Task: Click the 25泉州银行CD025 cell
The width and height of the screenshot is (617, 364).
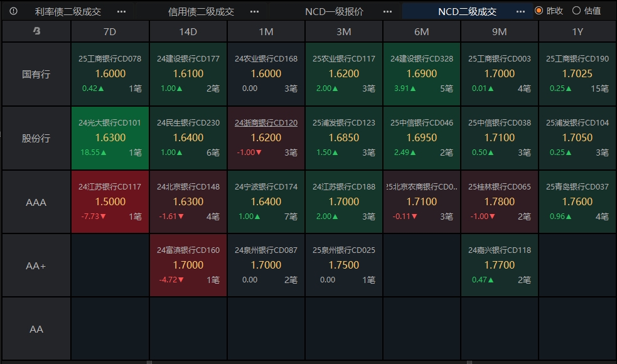Action: [x=344, y=265]
